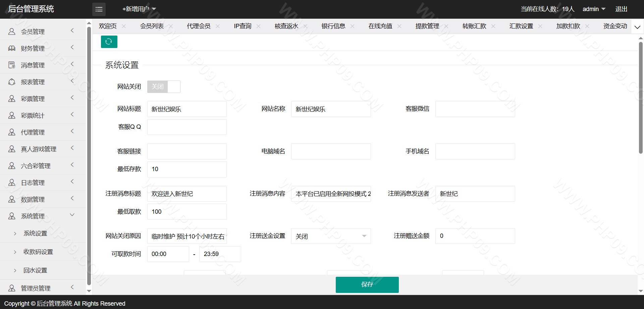
Task: Open the admin user dropdown
Action: coord(594,9)
